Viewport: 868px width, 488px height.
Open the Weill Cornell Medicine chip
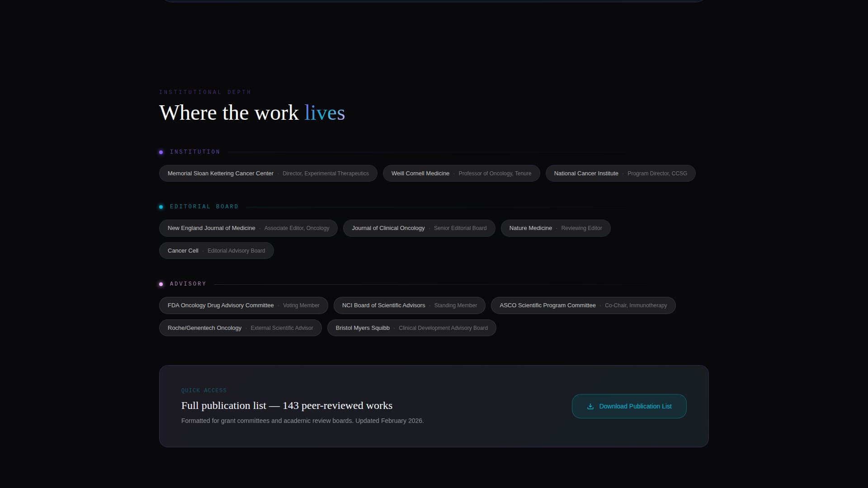461,174
